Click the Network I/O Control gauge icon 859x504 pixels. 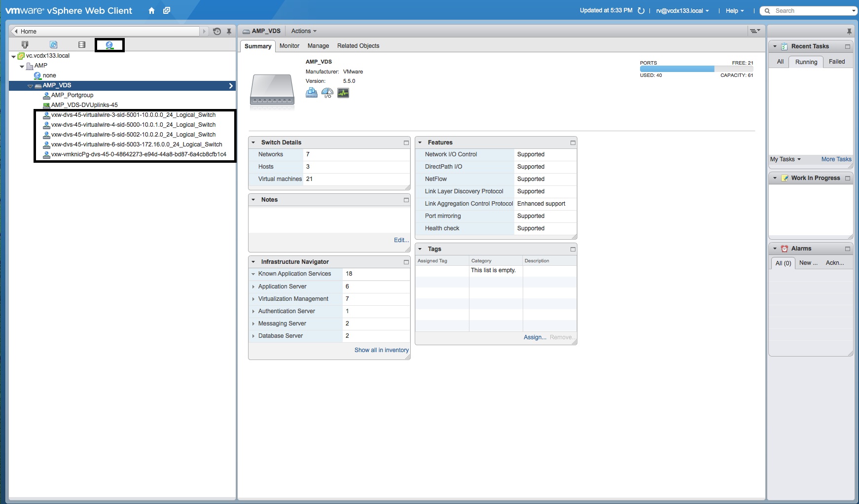click(x=327, y=93)
